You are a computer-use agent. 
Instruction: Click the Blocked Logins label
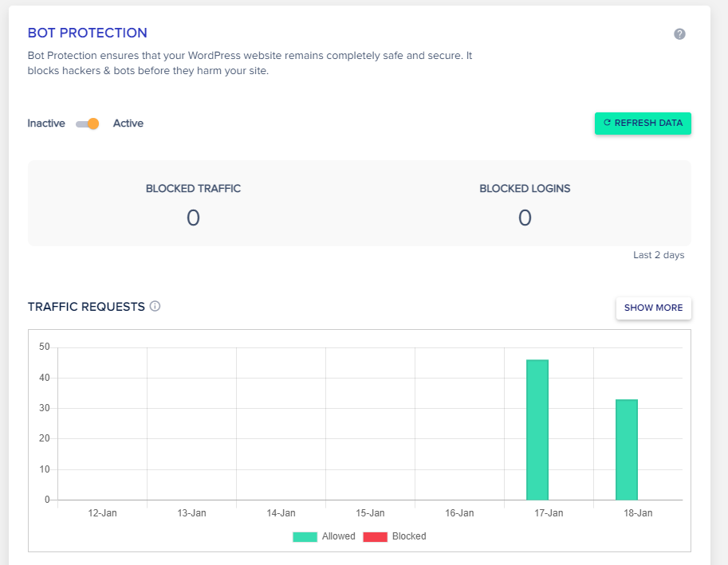tap(525, 188)
